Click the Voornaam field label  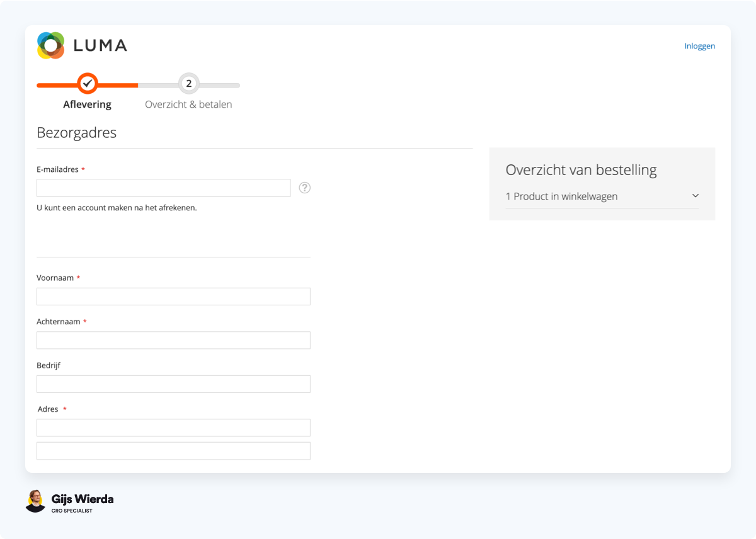(55, 278)
